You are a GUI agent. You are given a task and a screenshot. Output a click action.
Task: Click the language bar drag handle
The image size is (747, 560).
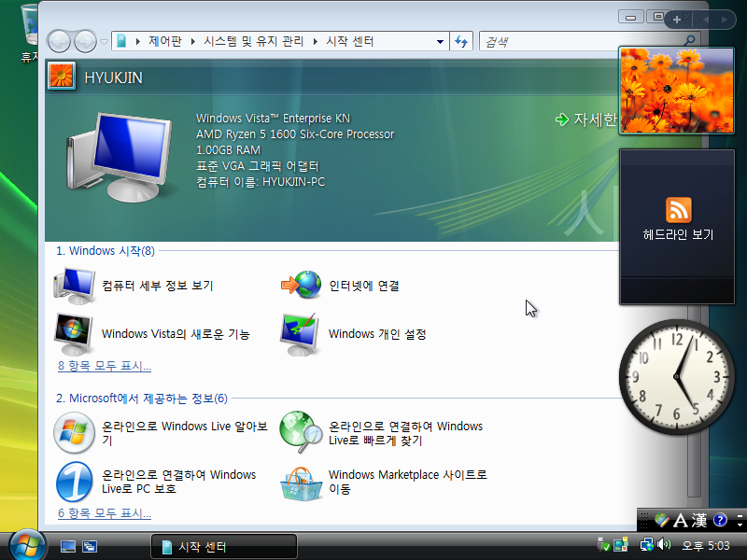pyautogui.click(x=644, y=521)
